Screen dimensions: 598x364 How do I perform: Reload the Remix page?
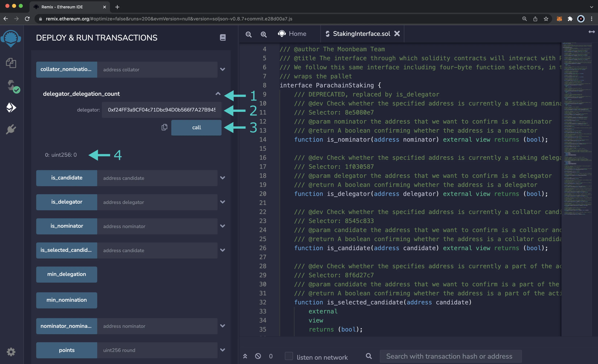pos(27,19)
